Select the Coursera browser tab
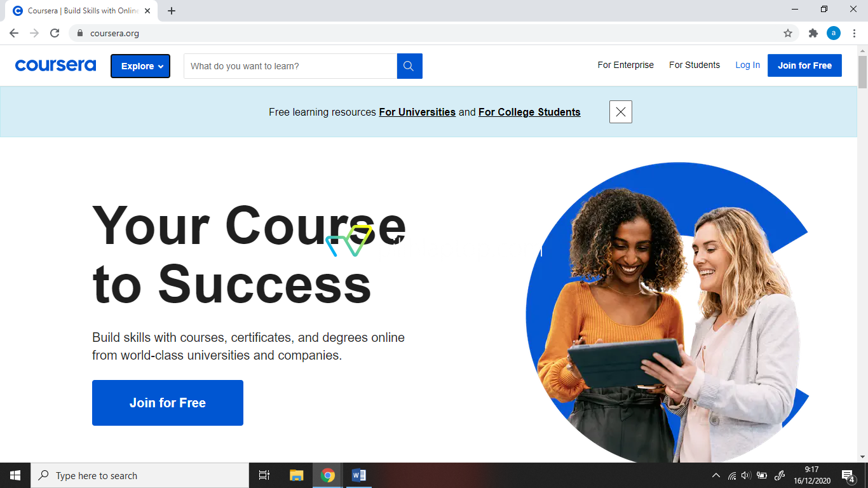The width and height of the screenshot is (868, 488). click(83, 11)
